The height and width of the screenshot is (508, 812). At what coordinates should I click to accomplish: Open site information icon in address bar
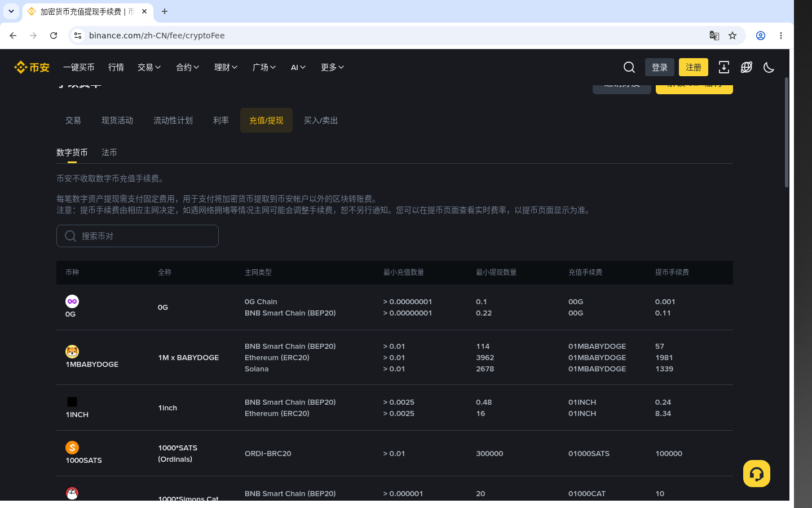78,36
